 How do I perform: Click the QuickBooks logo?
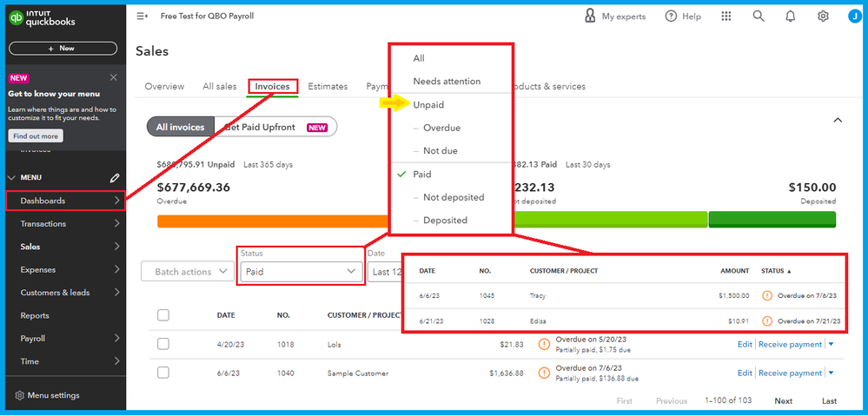click(x=42, y=18)
